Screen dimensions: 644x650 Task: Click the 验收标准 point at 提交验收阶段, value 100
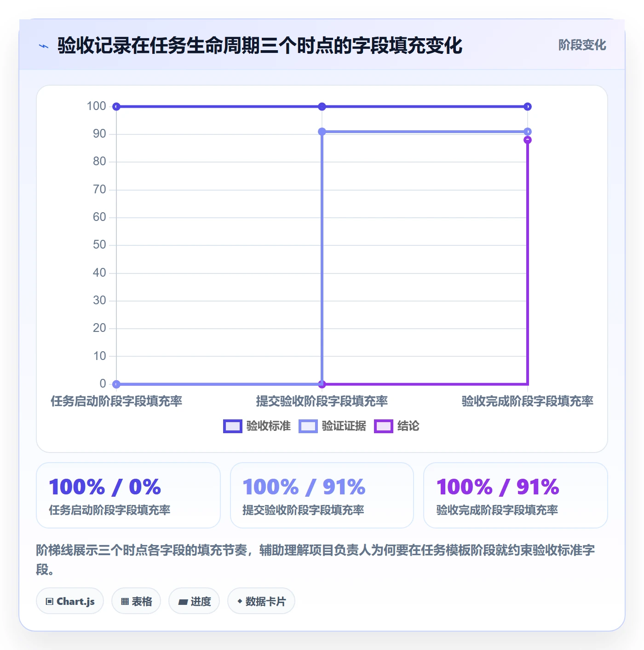pyautogui.click(x=322, y=107)
